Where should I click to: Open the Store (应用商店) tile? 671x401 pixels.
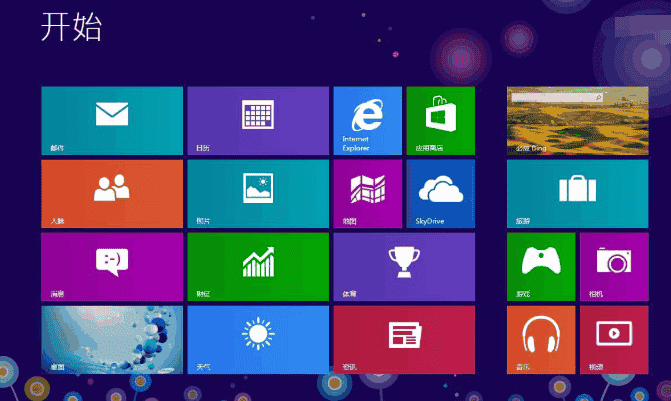[x=441, y=121]
